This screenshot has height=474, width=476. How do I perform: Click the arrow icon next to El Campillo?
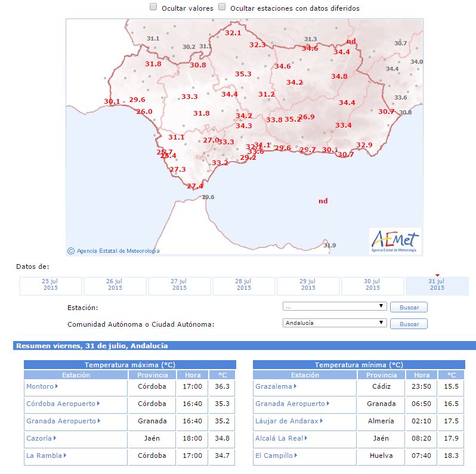[x=296, y=456]
